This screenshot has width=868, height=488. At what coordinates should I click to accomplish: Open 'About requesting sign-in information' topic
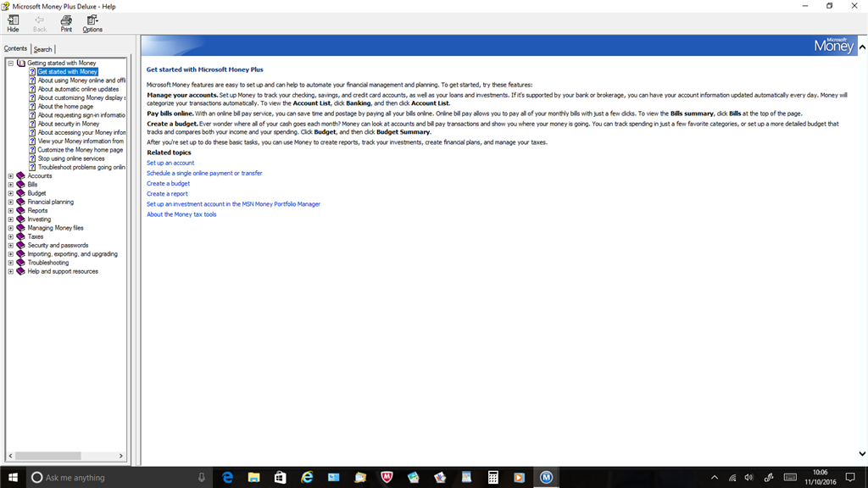(81, 115)
